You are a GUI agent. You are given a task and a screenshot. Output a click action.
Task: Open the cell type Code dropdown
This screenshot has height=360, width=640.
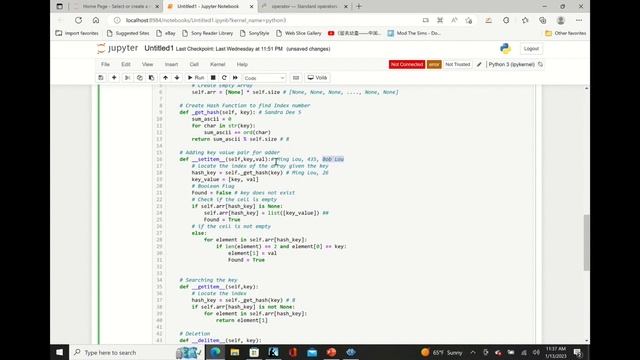pyautogui.click(x=264, y=78)
